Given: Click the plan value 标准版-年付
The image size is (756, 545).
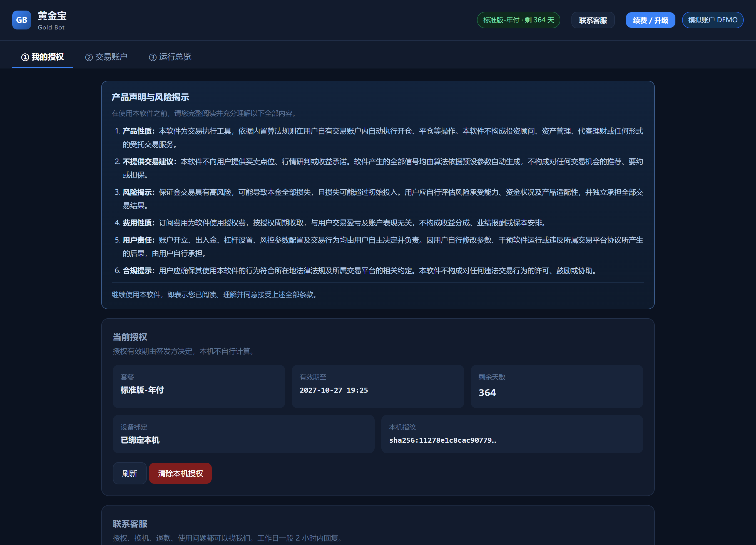Looking at the screenshot, I should click(142, 390).
